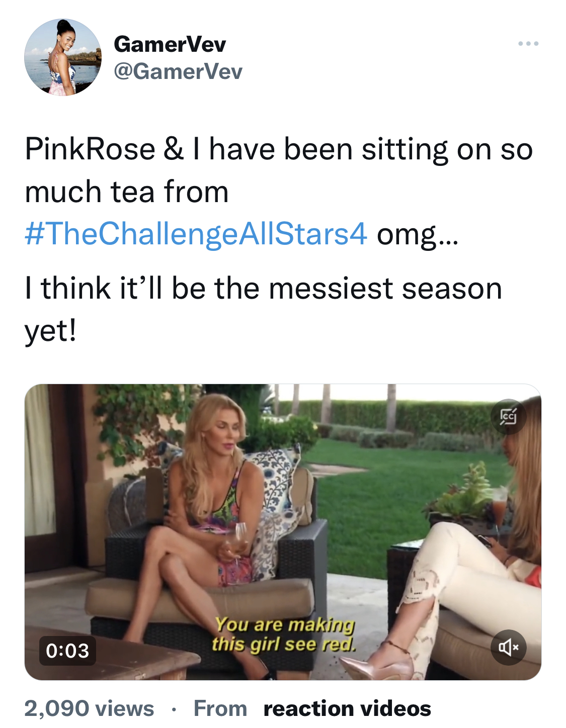The height and width of the screenshot is (728, 566).
Task: Open the video thumbnail in fullscreen
Action: click(x=283, y=532)
